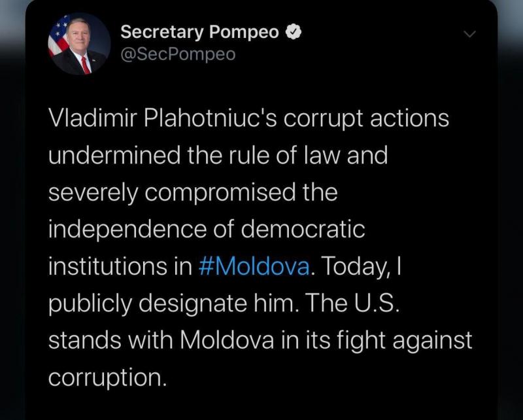This screenshot has width=523, height=420.
Task: Click the line "severely compromised the"
Action: coord(193,193)
